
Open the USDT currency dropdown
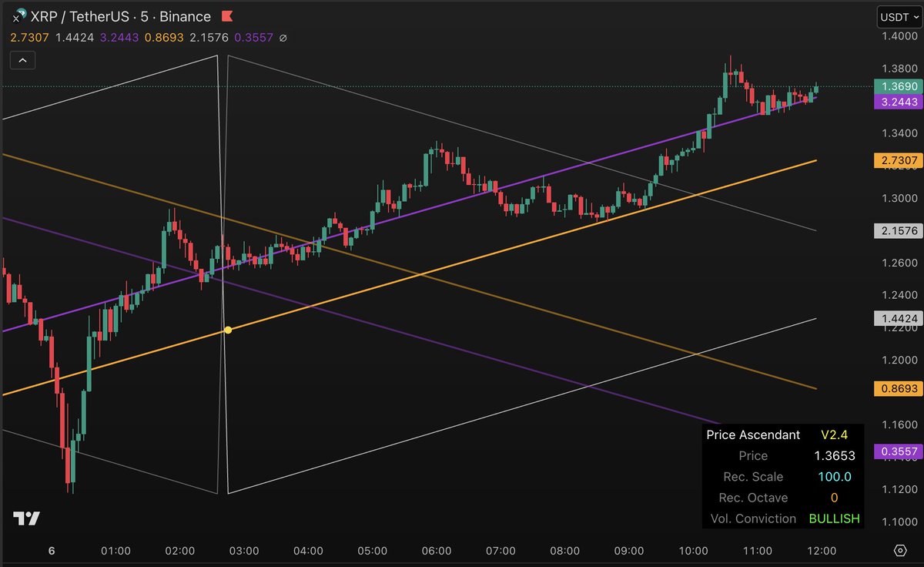pyautogui.click(x=898, y=16)
